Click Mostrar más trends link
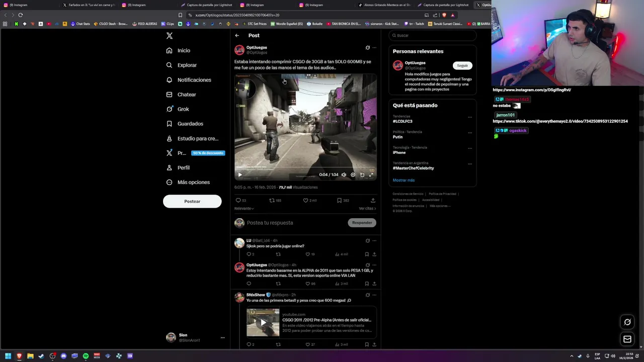 (x=404, y=180)
